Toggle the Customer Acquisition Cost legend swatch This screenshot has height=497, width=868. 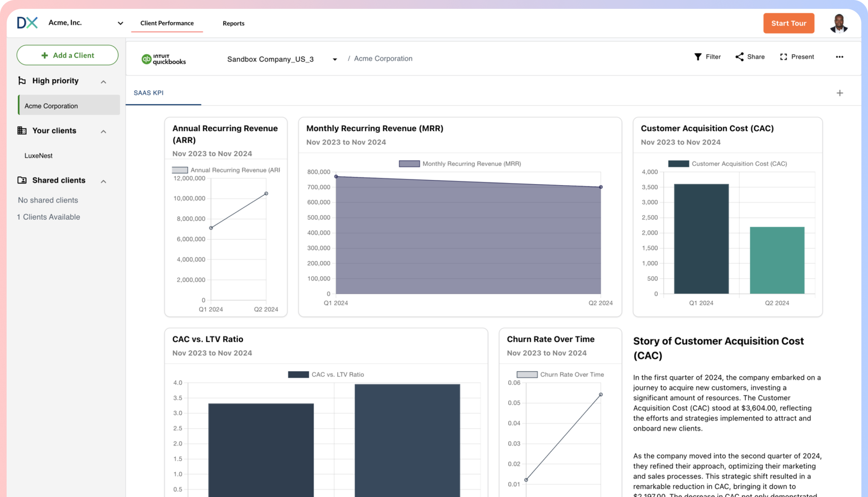(x=678, y=164)
